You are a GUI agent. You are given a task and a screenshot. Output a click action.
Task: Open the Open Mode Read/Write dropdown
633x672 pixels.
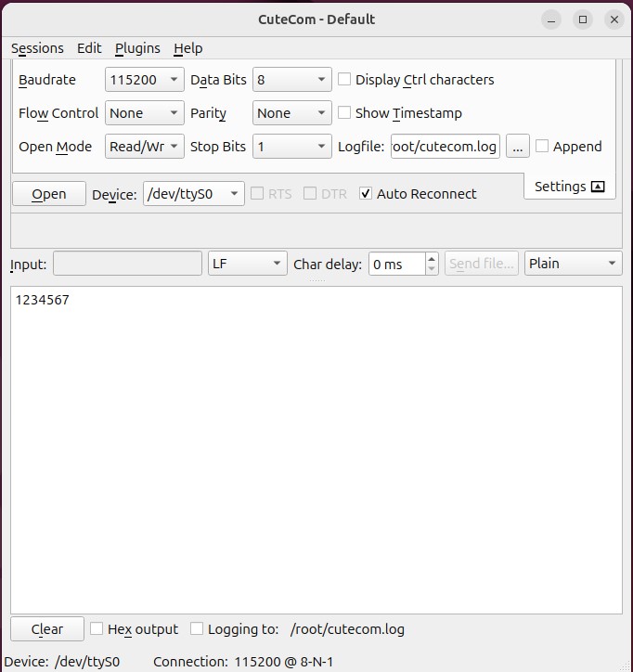click(x=145, y=146)
